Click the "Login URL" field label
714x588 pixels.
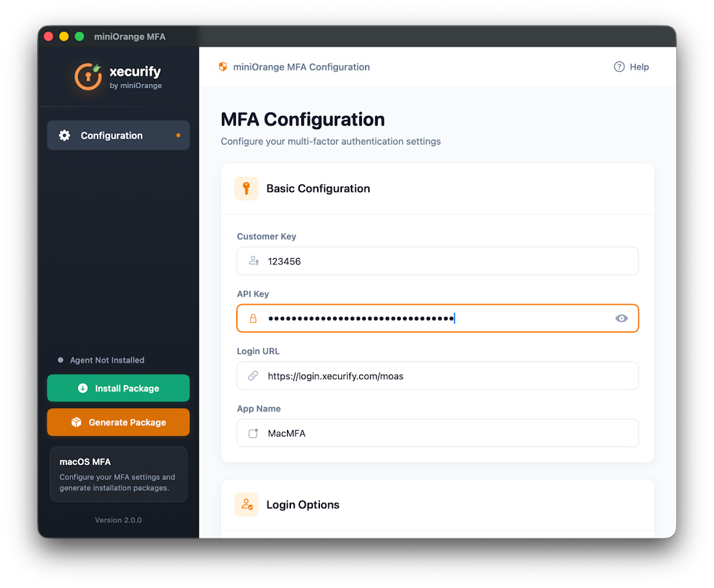coord(258,351)
